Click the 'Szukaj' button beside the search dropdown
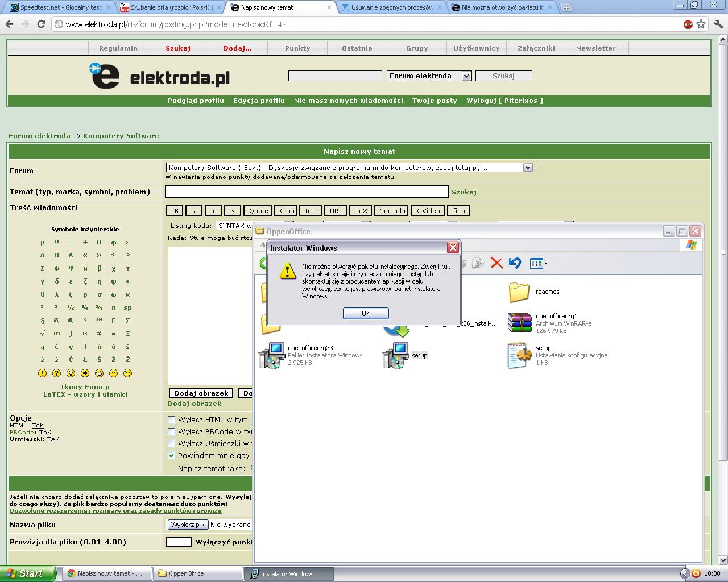The width and height of the screenshot is (728, 582). click(x=503, y=76)
